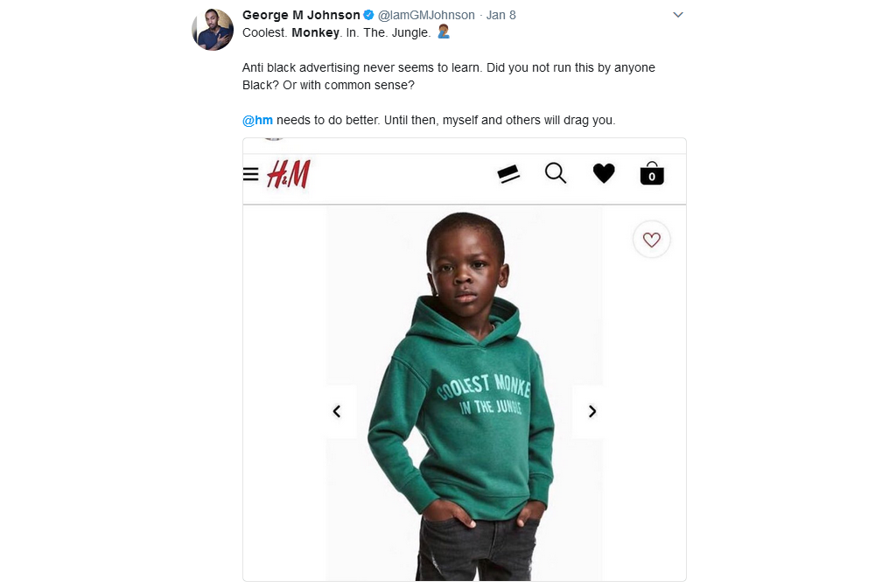Open the shopping bag showing 0
The height and width of the screenshot is (588, 875).
click(652, 173)
